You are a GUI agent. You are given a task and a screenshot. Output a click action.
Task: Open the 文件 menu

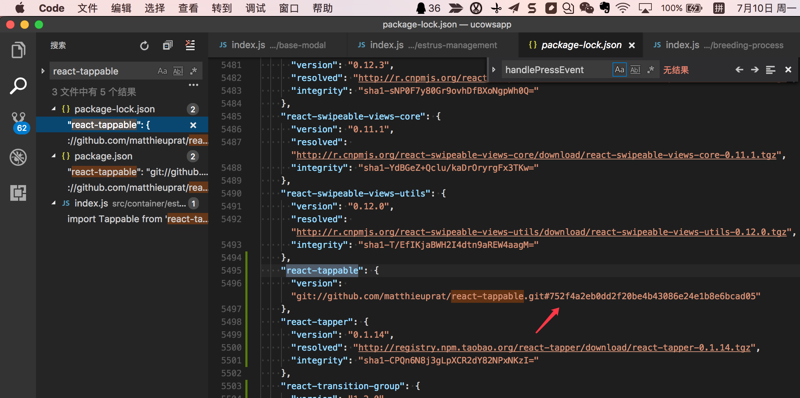pos(87,8)
